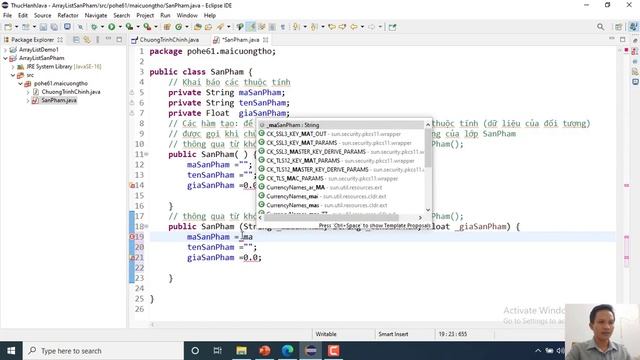Minimize the Package Explorer view

pyautogui.click(x=109, y=39)
